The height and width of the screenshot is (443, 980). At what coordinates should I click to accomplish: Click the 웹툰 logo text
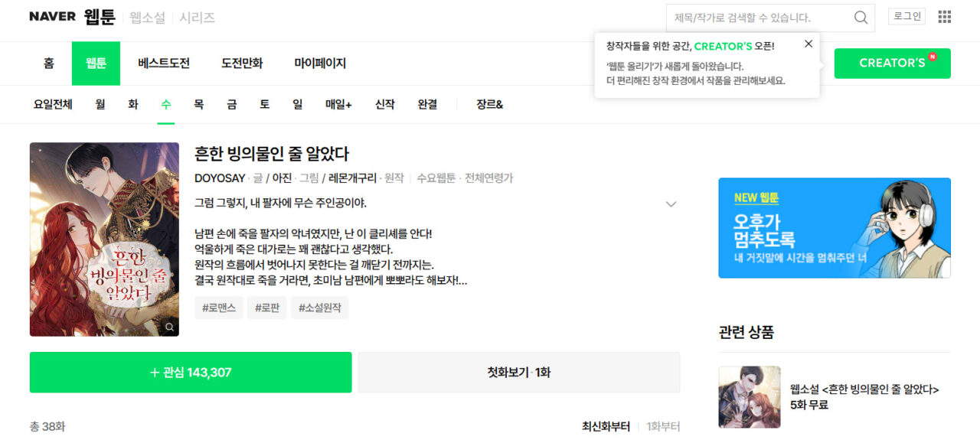100,17
